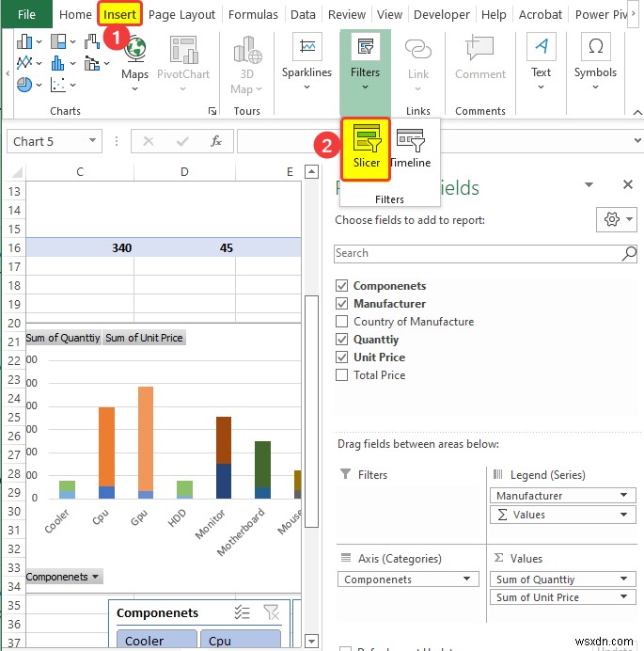Clear filter on Componenets slicer
The width and height of the screenshot is (644, 651).
point(272,612)
